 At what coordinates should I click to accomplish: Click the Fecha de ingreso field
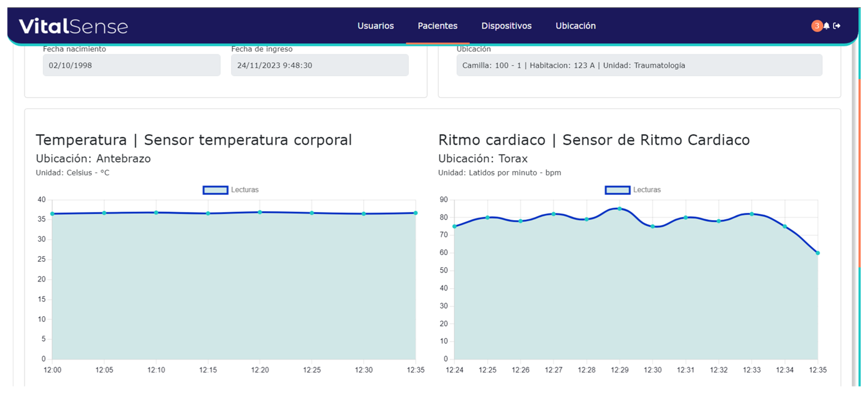click(319, 65)
